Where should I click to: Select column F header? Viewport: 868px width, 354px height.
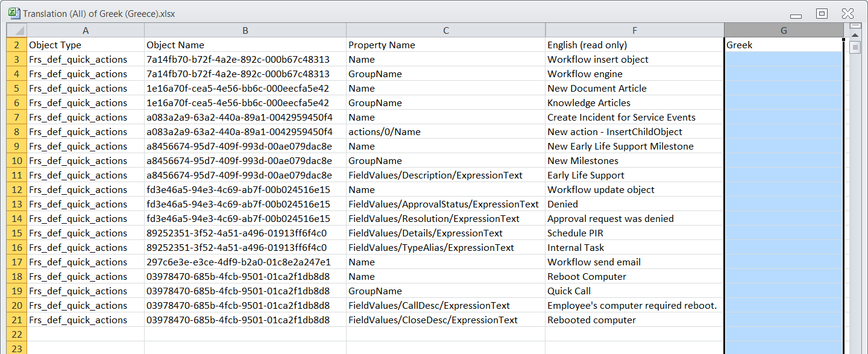click(634, 30)
